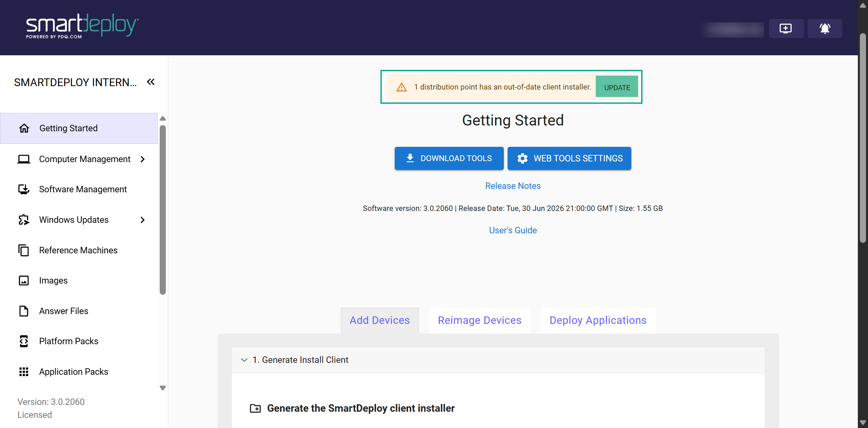Click the orange warning triangle icon

402,87
